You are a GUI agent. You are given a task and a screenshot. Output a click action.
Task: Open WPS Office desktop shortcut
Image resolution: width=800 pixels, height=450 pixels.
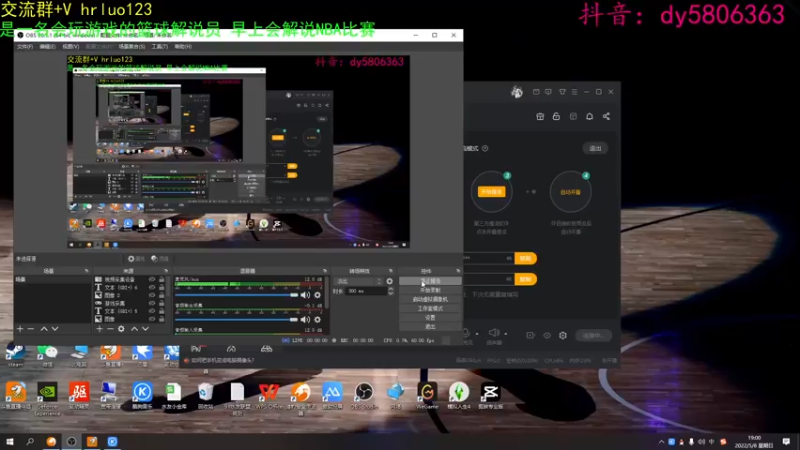(x=269, y=396)
